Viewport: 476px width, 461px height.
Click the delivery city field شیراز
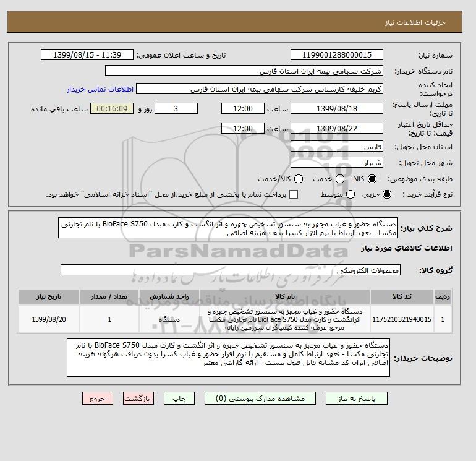pyautogui.click(x=337, y=163)
